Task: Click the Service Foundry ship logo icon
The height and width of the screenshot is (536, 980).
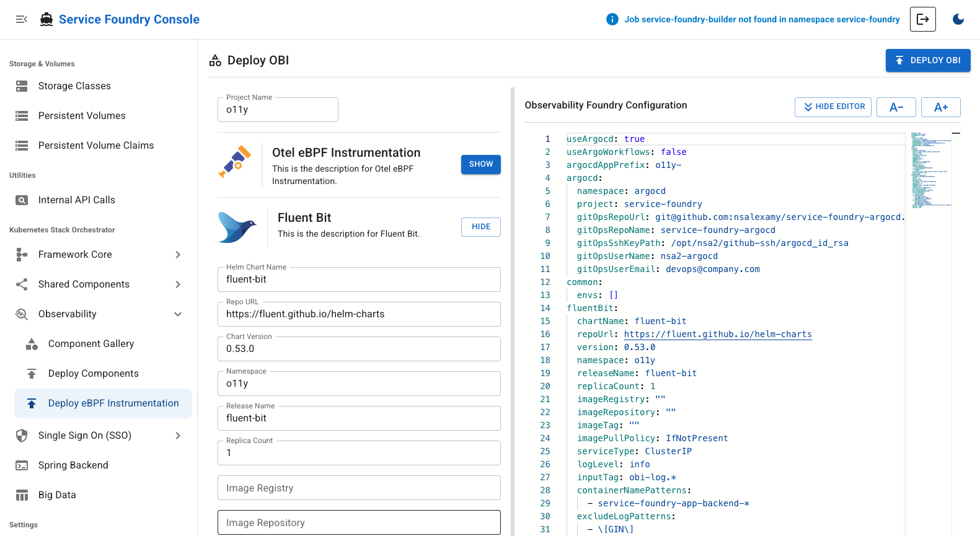Action: pyautogui.click(x=46, y=19)
